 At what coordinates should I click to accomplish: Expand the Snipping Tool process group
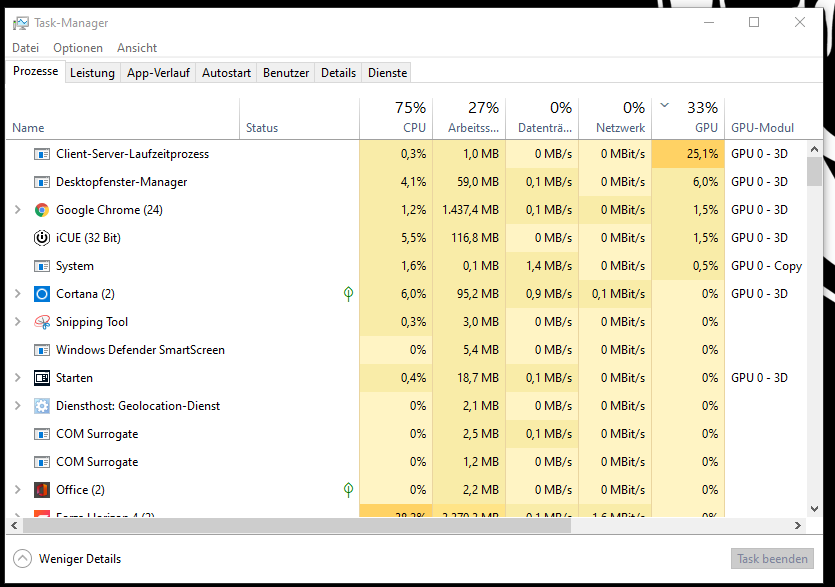[18, 322]
